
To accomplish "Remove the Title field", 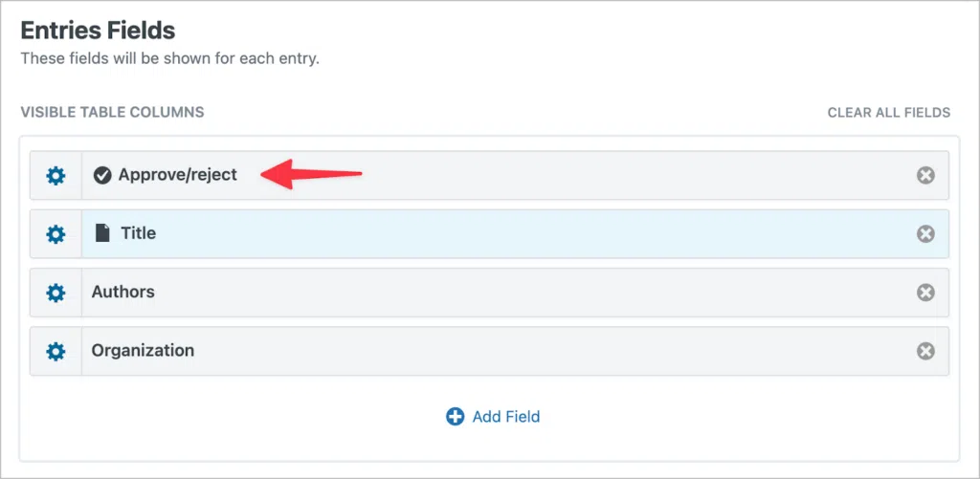I will click(925, 234).
